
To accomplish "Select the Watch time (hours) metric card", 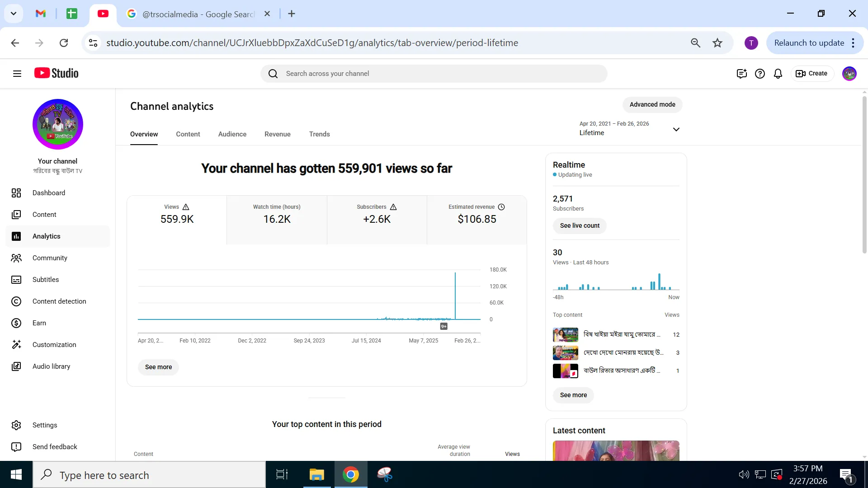I will click(277, 220).
